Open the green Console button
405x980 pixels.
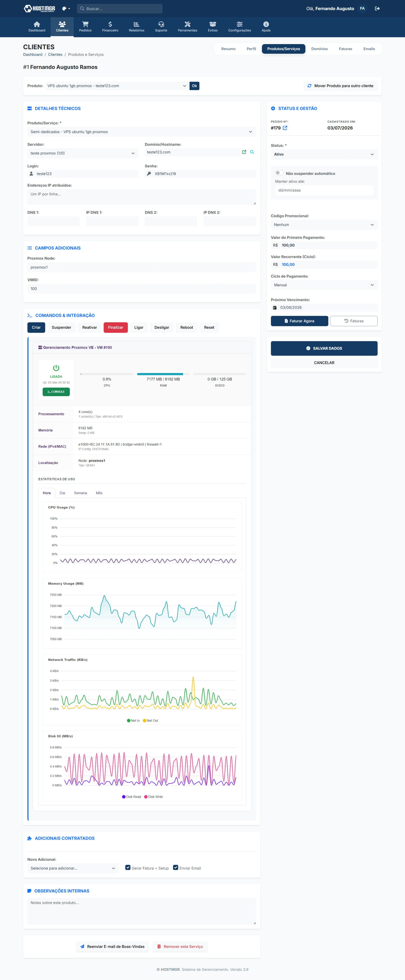(x=56, y=392)
